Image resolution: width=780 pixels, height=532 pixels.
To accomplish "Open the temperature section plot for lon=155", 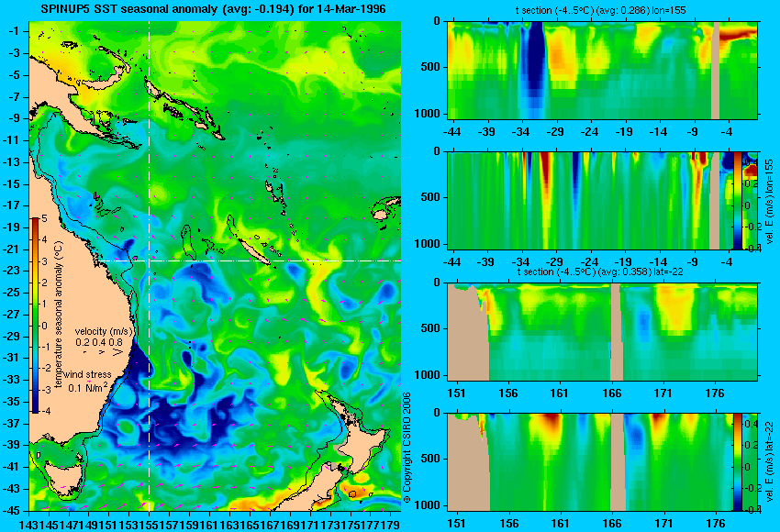I will click(x=602, y=70).
